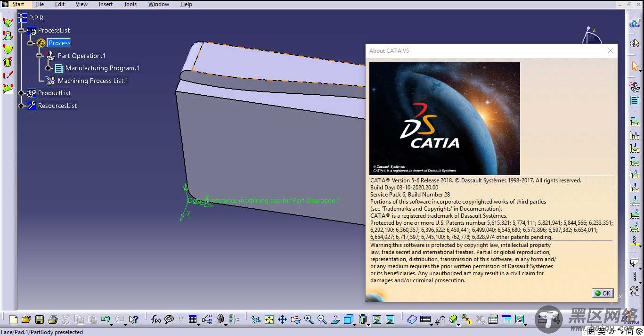The image size is (644, 336).
Task: Open the Help menu
Action: (186, 4)
